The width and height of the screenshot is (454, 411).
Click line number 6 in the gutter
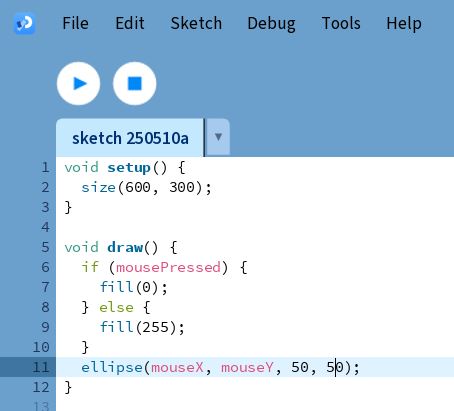pos(46,267)
